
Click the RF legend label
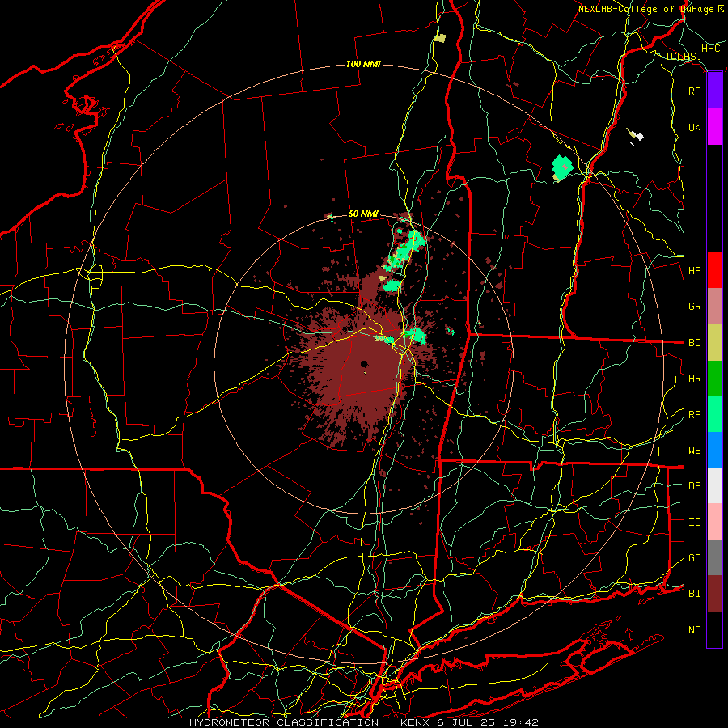[x=695, y=91]
